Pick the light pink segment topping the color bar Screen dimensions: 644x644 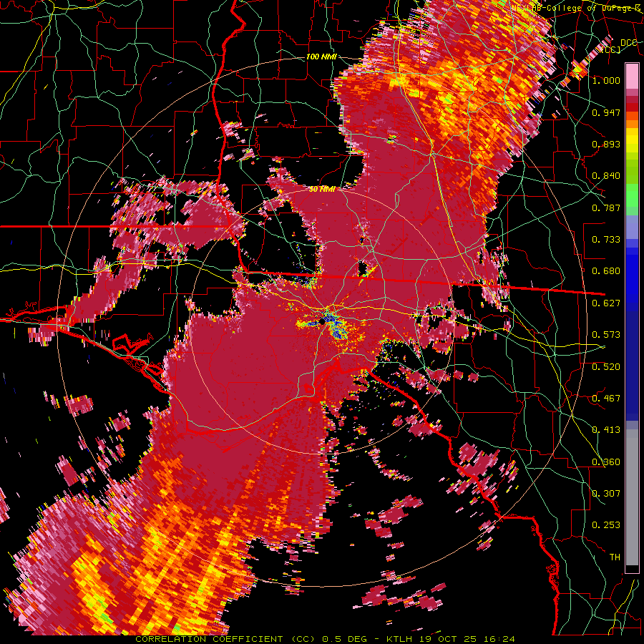pyautogui.click(x=632, y=76)
